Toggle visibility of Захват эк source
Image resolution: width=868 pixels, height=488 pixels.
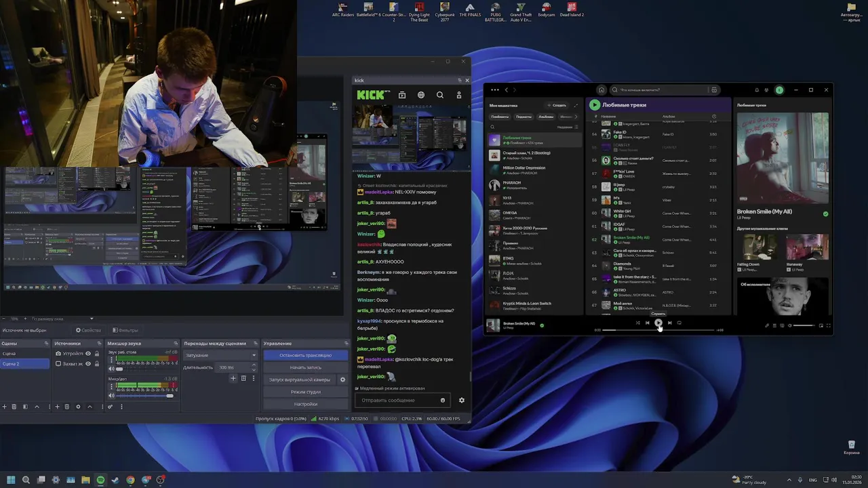pos(88,364)
